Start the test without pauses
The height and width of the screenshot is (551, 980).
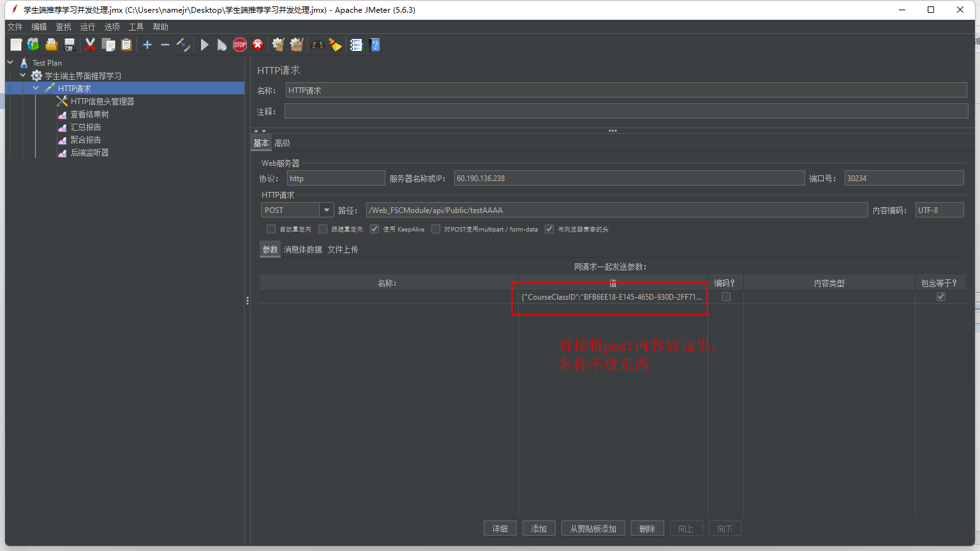click(221, 45)
